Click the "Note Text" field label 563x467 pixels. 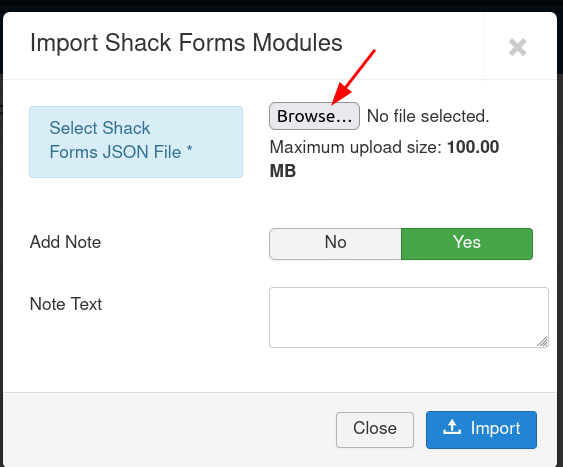(x=66, y=304)
